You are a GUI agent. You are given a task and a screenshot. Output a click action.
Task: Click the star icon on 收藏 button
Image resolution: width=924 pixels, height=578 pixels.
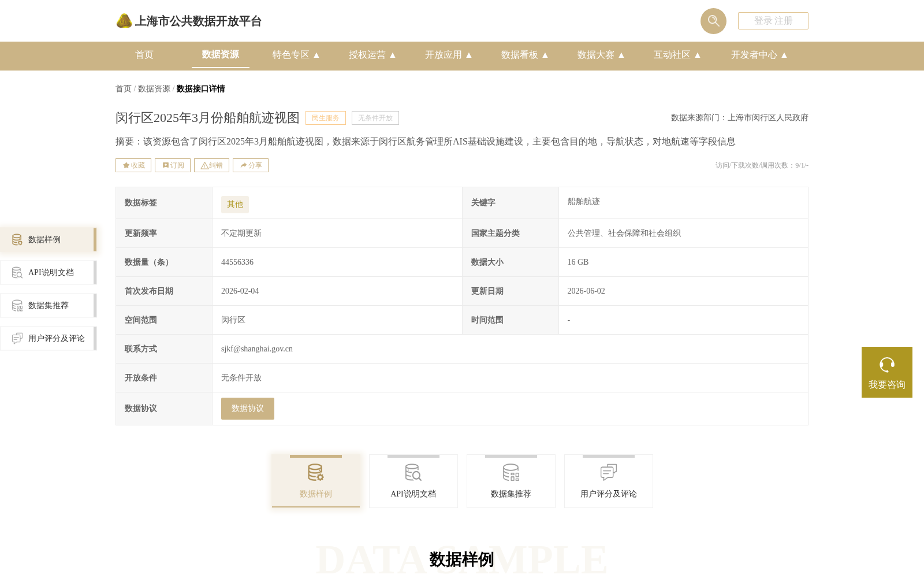click(126, 165)
